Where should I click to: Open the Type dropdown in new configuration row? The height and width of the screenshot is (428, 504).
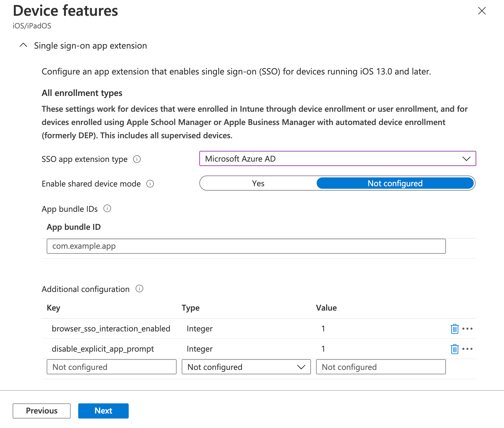pyautogui.click(x=246, y=367)
